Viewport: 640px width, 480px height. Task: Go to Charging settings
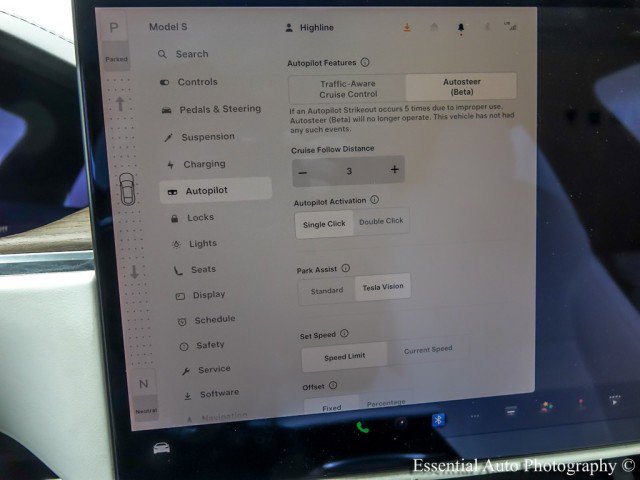204,164
